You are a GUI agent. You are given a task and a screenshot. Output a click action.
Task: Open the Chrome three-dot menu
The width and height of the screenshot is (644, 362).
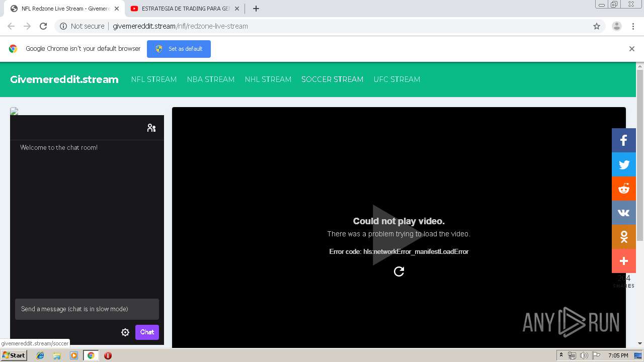click(633, 26)
